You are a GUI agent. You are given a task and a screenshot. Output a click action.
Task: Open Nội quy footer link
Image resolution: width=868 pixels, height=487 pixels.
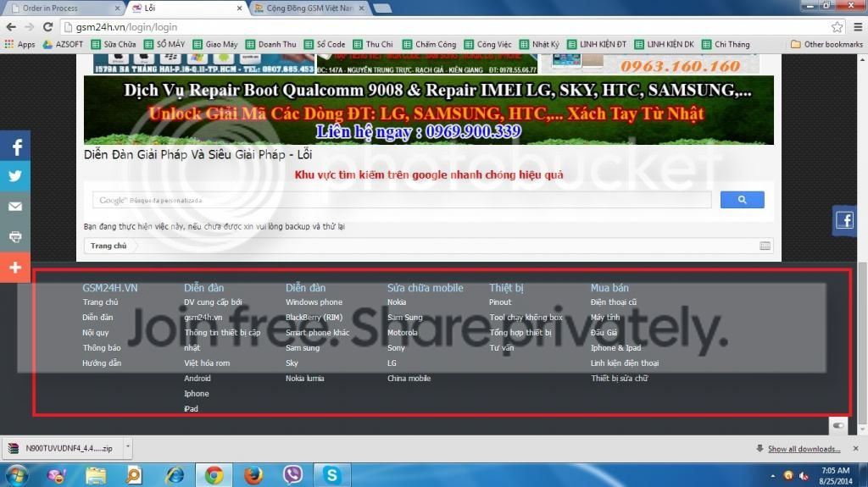(x=95, y=333)
